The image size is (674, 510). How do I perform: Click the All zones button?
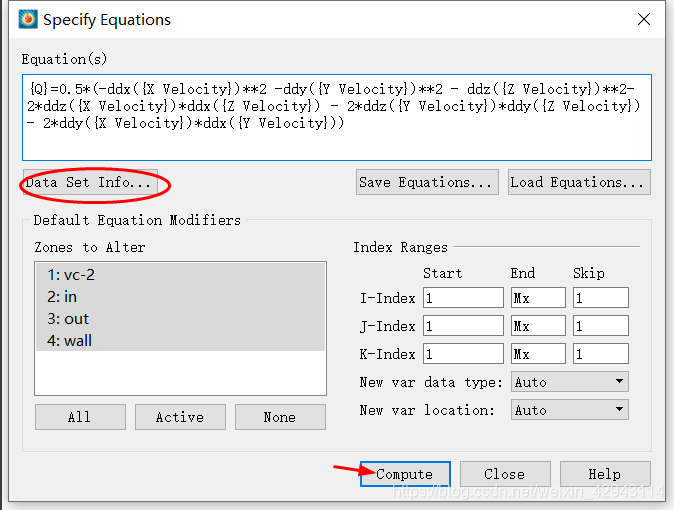click(80, 417)
